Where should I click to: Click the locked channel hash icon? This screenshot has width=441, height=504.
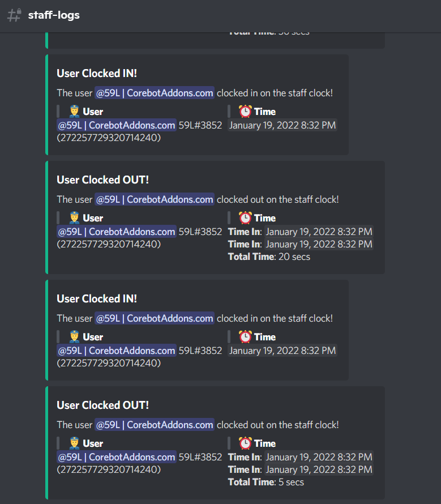pyautogui.click(x=14, y=15)
